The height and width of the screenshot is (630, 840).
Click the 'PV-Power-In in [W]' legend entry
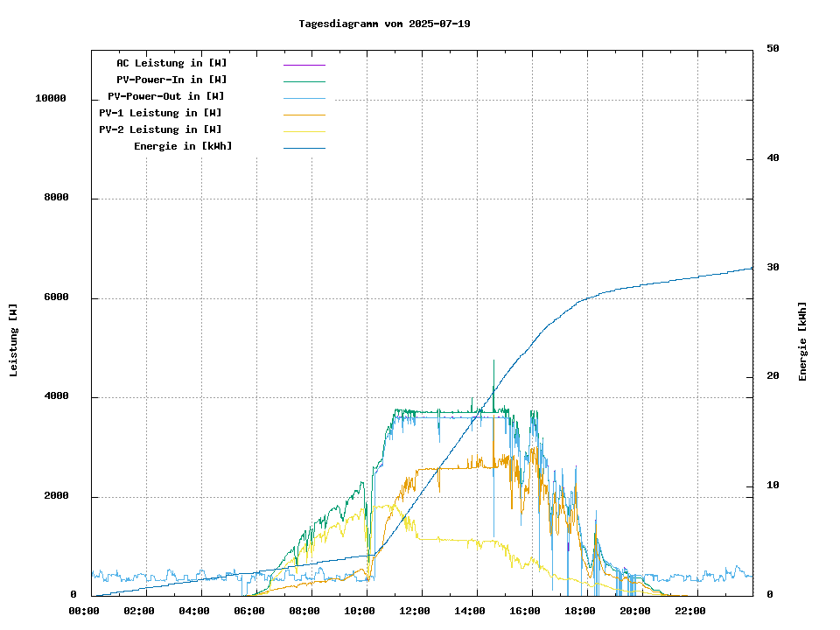171,80
